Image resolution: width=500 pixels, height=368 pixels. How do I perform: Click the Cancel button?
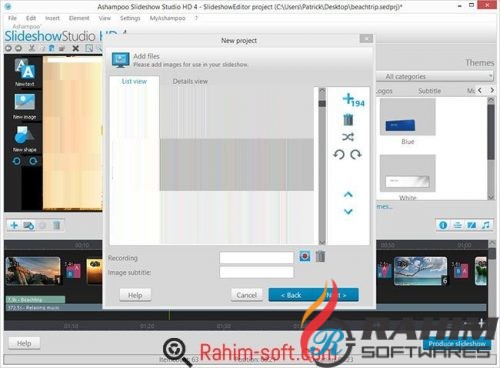[x=247, y=295]
